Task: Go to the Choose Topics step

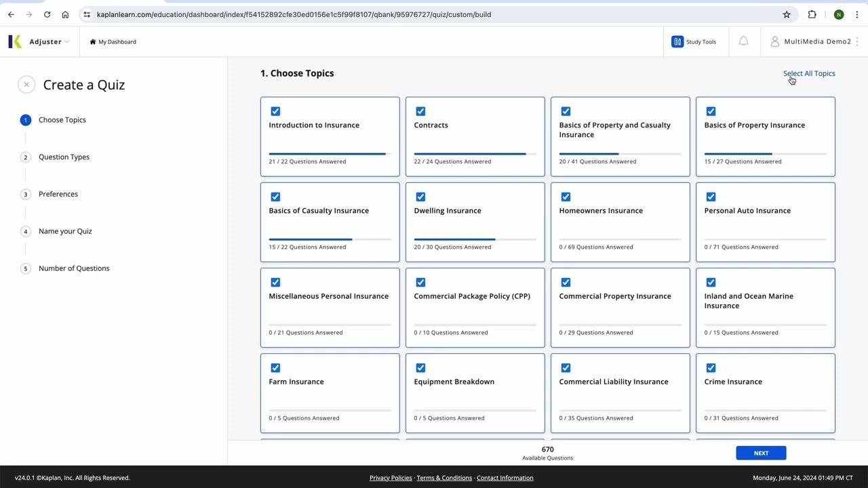Action: click(x=54, y=120)
